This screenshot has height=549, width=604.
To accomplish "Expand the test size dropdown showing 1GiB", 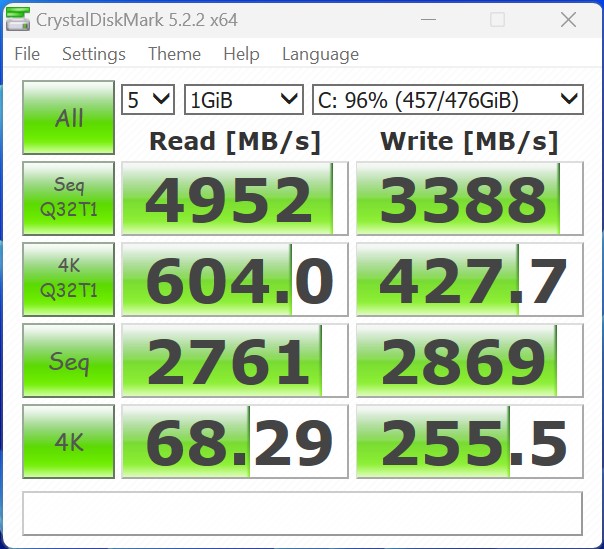I will [244, 100].
